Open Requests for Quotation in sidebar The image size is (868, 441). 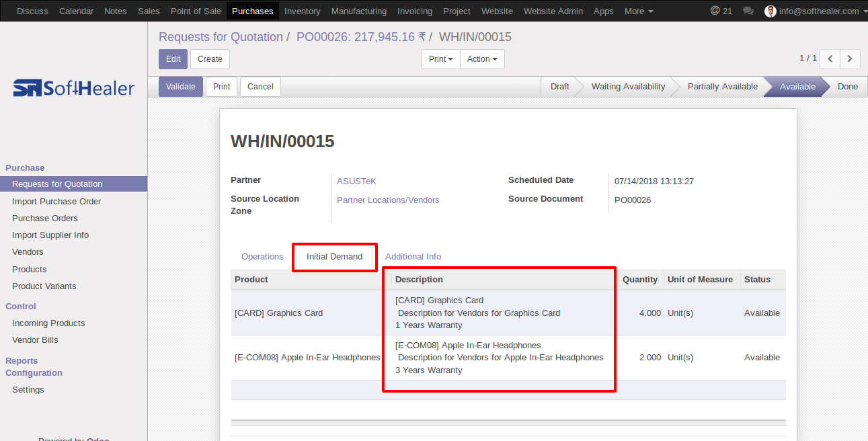point(73,184)
